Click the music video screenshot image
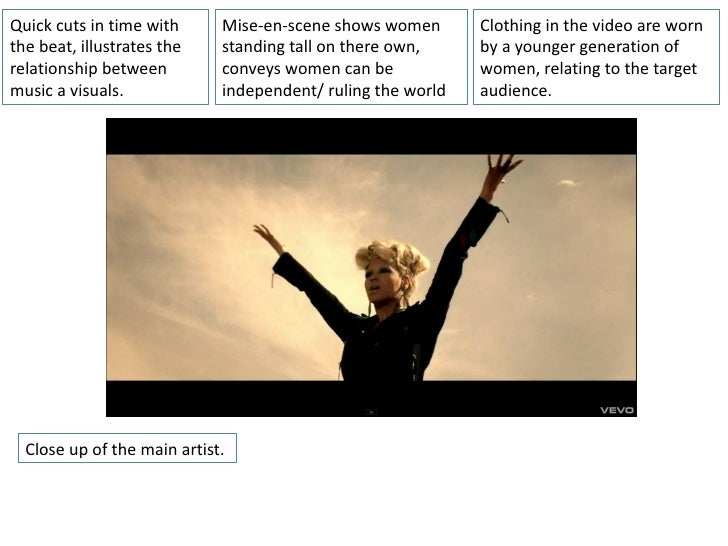This screenshot has height=546, width=728. 371,267
